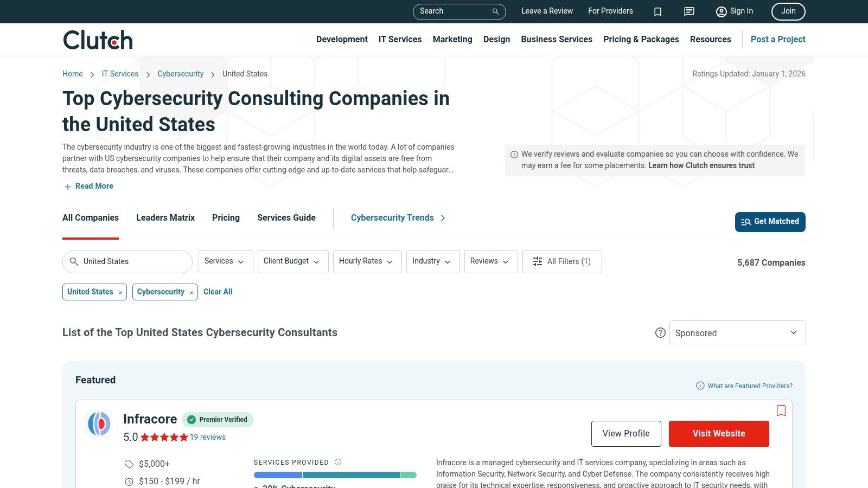The height and width of the screenshot is (488, 868).
Task: Change the Sponsored sort order dropdown
Action: [x=737, y=332]
